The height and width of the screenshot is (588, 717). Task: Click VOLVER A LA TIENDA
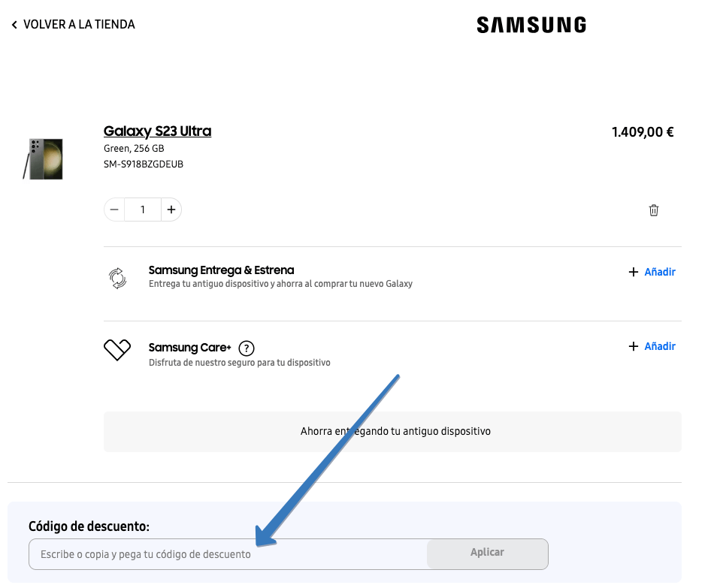(x=79, y=24)
